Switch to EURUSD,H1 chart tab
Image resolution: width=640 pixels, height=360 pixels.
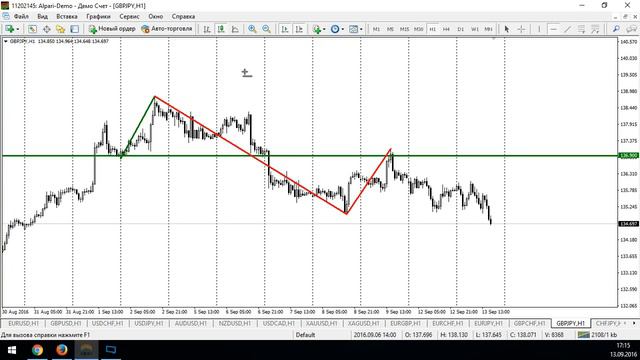(23, 323)
